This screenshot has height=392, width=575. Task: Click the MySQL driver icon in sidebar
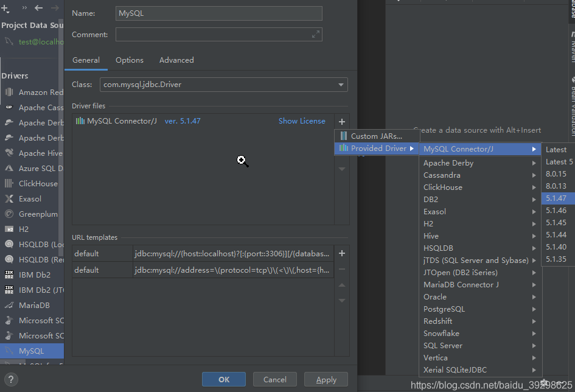point(9,351)
